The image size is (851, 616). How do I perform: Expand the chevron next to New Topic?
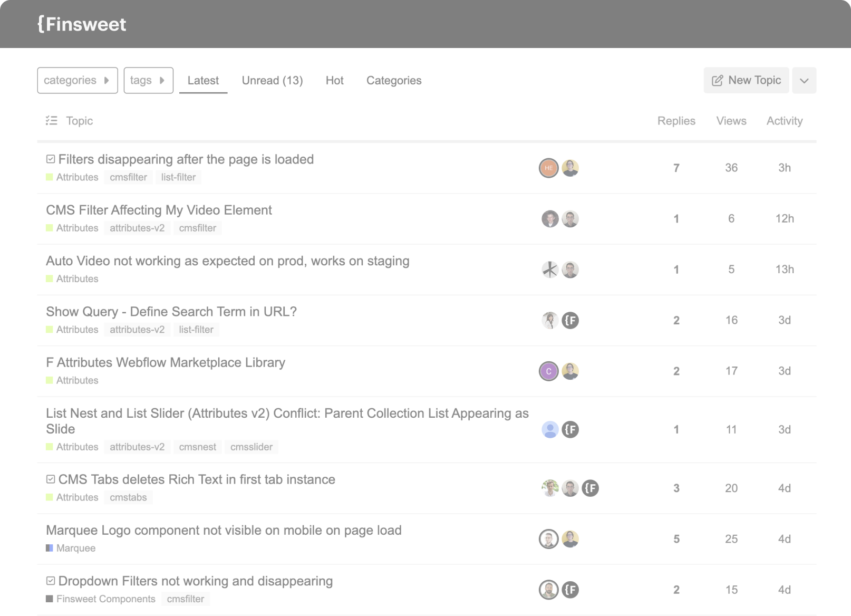tap(804, 80)
